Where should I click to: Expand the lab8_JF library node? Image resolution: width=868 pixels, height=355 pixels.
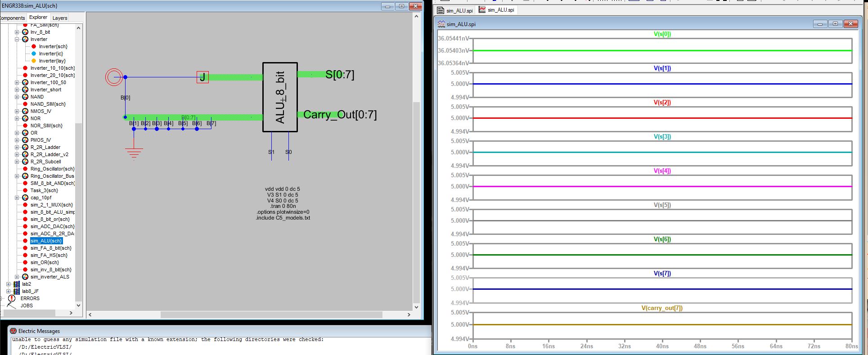tap(8, 291)
